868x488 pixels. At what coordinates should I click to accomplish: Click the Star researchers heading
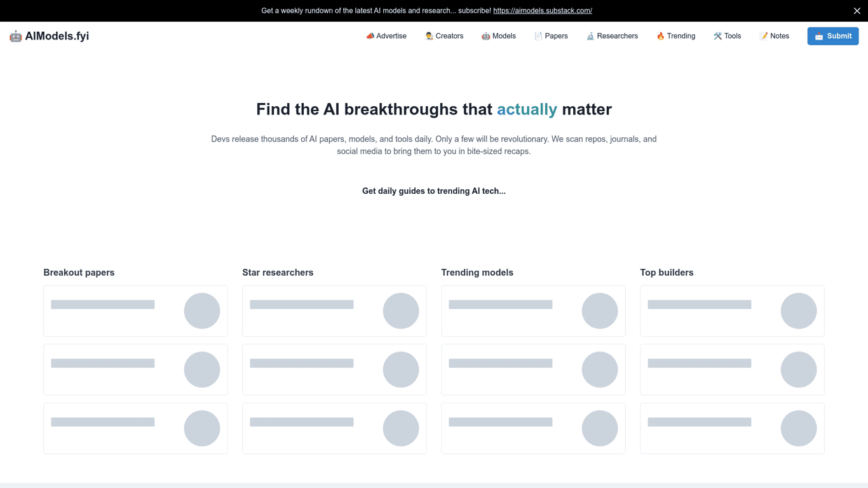278,273
